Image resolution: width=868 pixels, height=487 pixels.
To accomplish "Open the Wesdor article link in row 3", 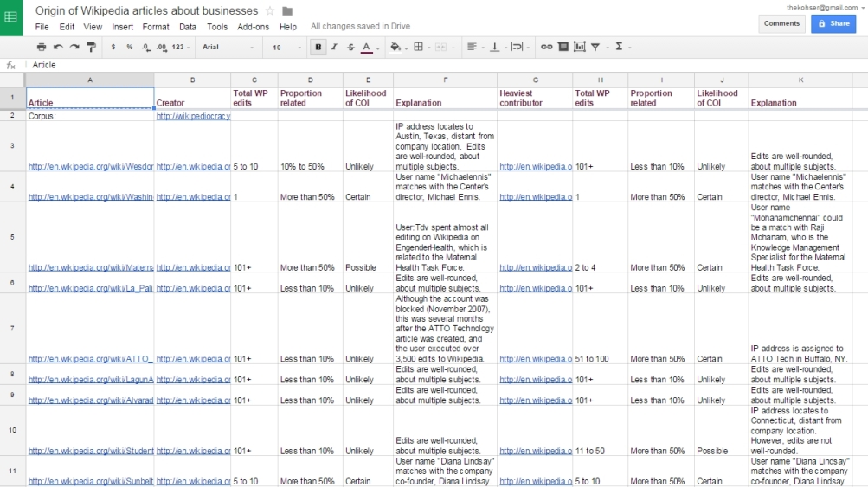I will click(91, 167).
